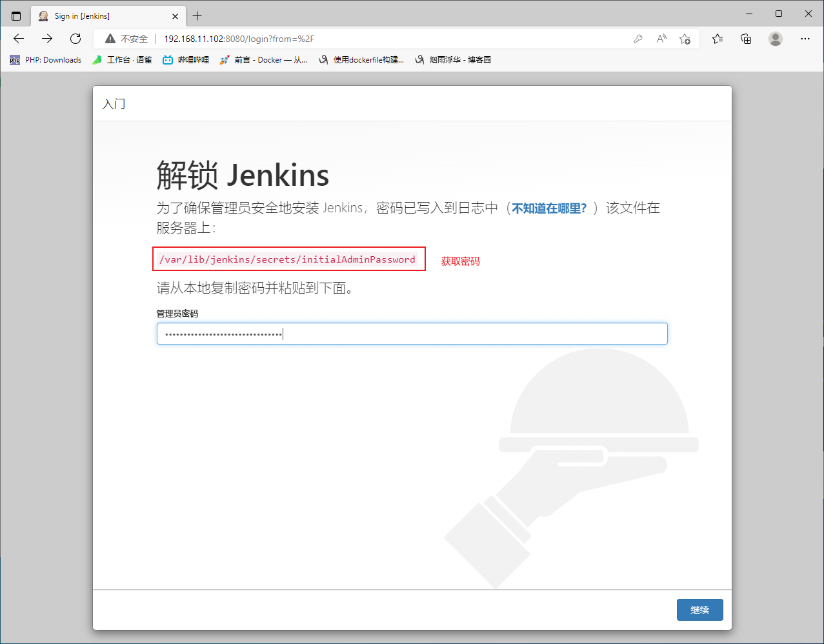Open the tab actions menu icon
The width and height of the screenshot is (824, 644).
click(16, 15)
